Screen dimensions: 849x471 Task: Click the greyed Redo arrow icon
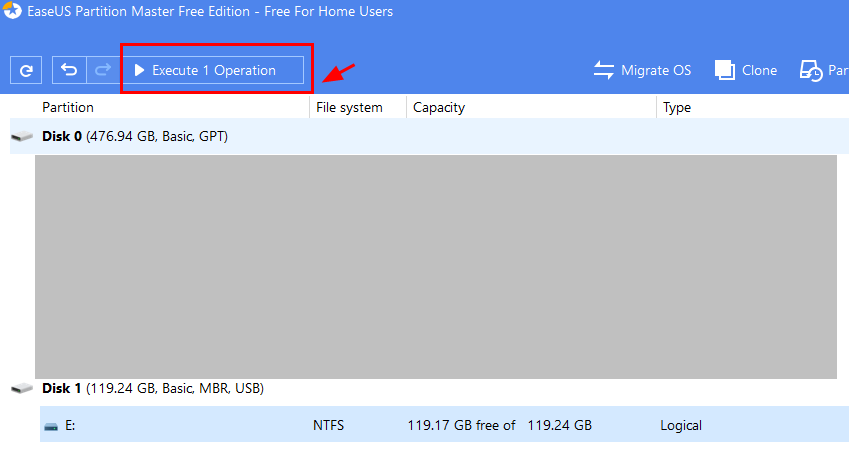(x=103, y=70)
